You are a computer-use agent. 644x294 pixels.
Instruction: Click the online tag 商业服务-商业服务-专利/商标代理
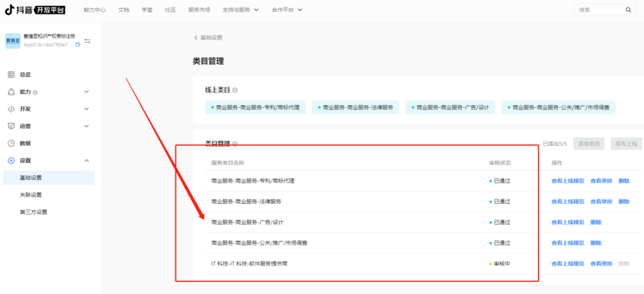(256, 107)
